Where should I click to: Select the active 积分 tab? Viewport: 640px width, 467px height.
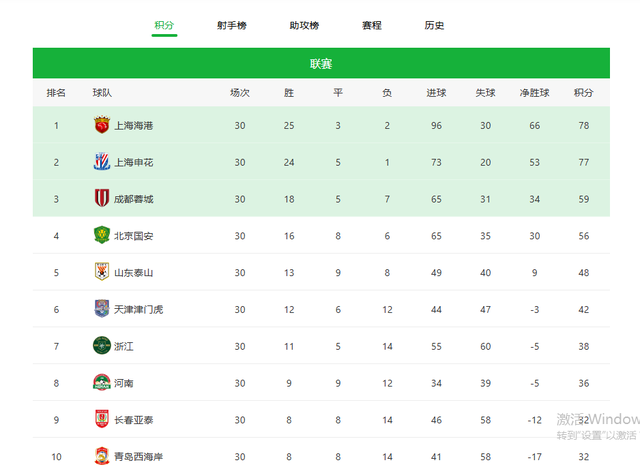tap(164, 25)
